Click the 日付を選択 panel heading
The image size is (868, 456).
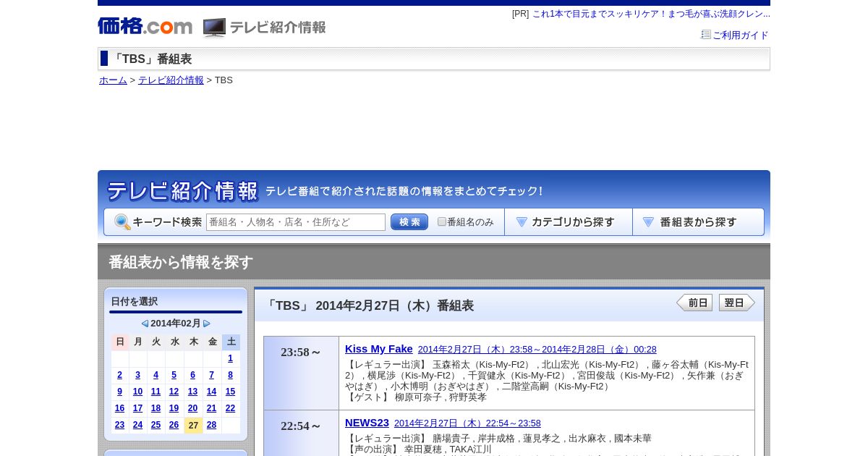point(134,302)
